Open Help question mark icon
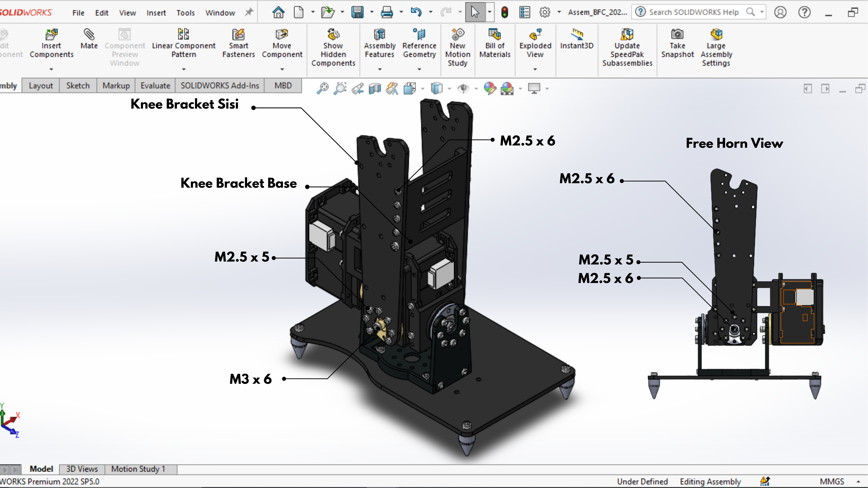 pyautogui.click(x=804, y=12)
